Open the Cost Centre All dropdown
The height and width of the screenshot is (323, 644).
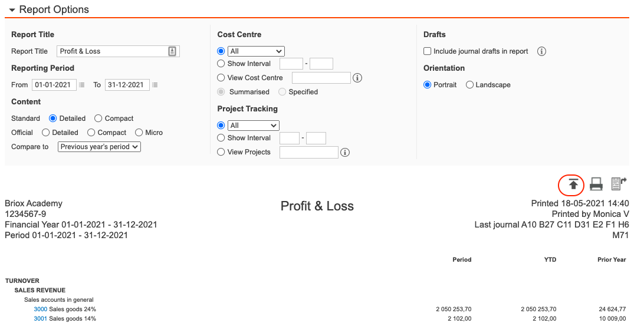[x=256, y=51]
